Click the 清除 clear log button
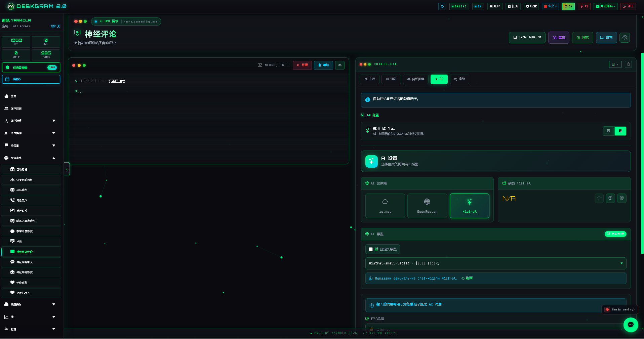Image resolution: width=644 pixels, height=339 pixels. [323, 65]
